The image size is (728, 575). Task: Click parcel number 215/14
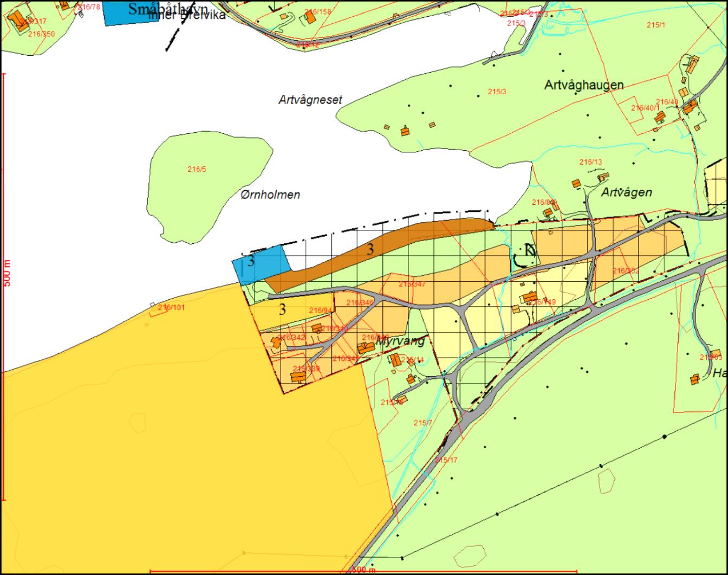pos(413,360)
